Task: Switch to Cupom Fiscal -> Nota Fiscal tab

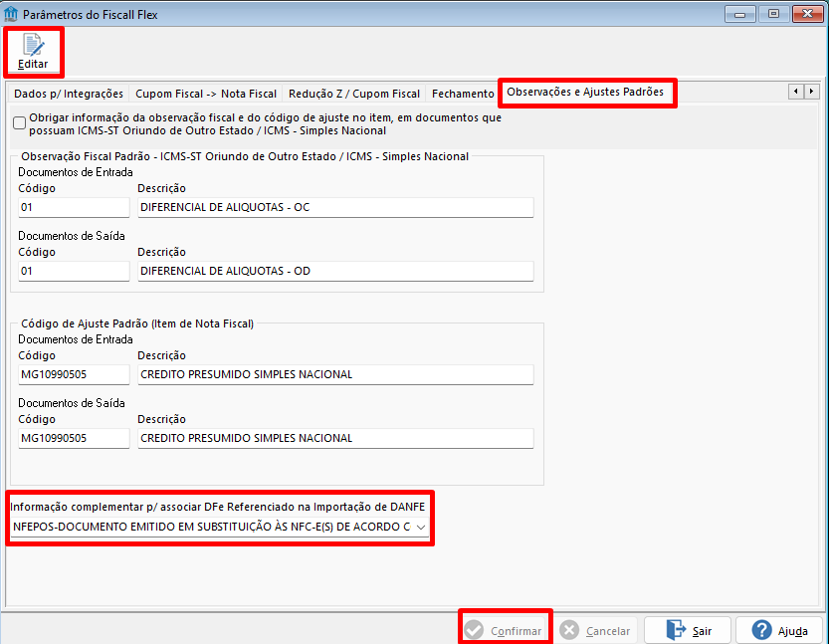Action: pyautogui.click(x=206, y=94)
